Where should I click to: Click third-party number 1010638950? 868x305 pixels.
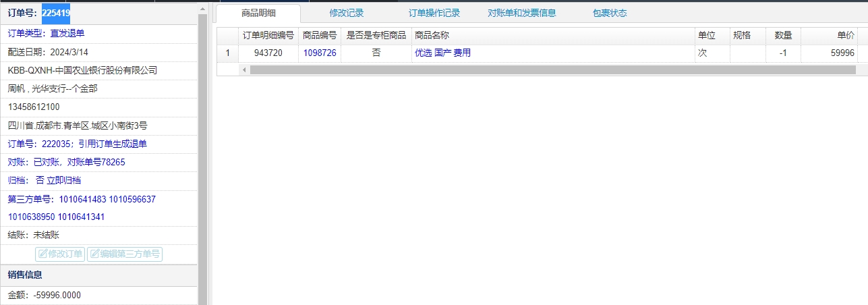(x=32, y=217)
